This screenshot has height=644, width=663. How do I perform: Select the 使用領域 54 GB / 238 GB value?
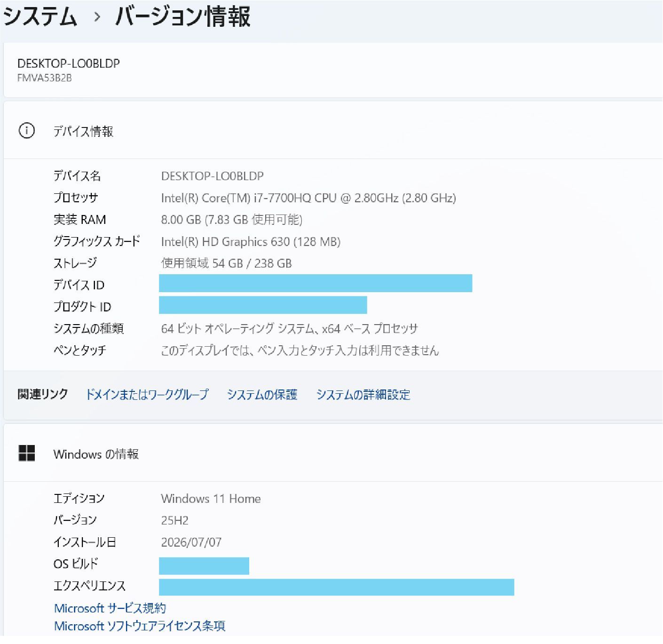pyautogui.click(x=227, y=263)
